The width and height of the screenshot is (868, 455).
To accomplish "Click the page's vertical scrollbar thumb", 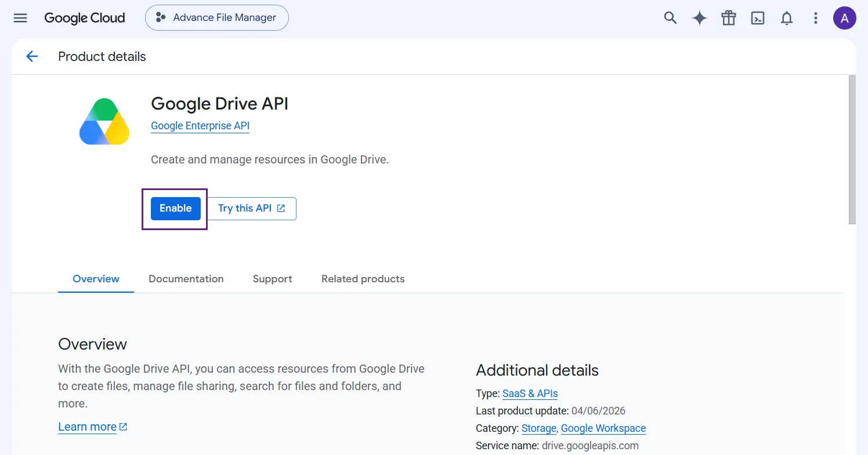I will [x=852, y=150].
